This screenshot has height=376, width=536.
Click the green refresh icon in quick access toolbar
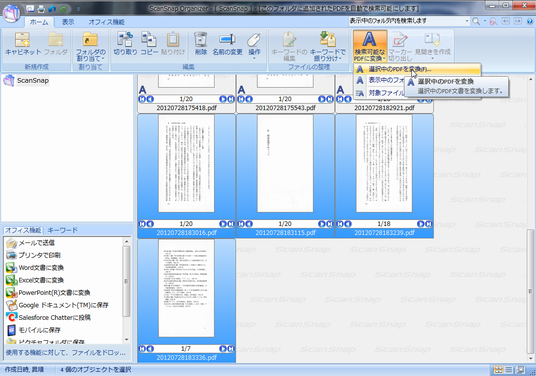(63, 9)
